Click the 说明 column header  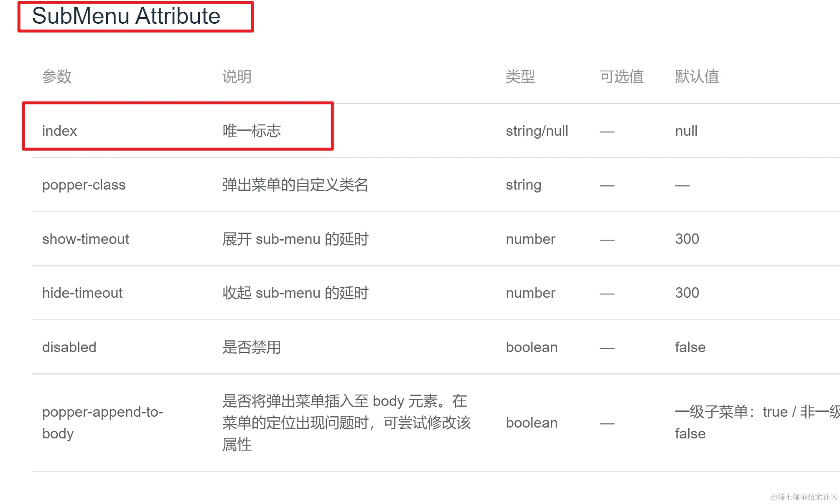pyautogui.click(x=237, y=76)
